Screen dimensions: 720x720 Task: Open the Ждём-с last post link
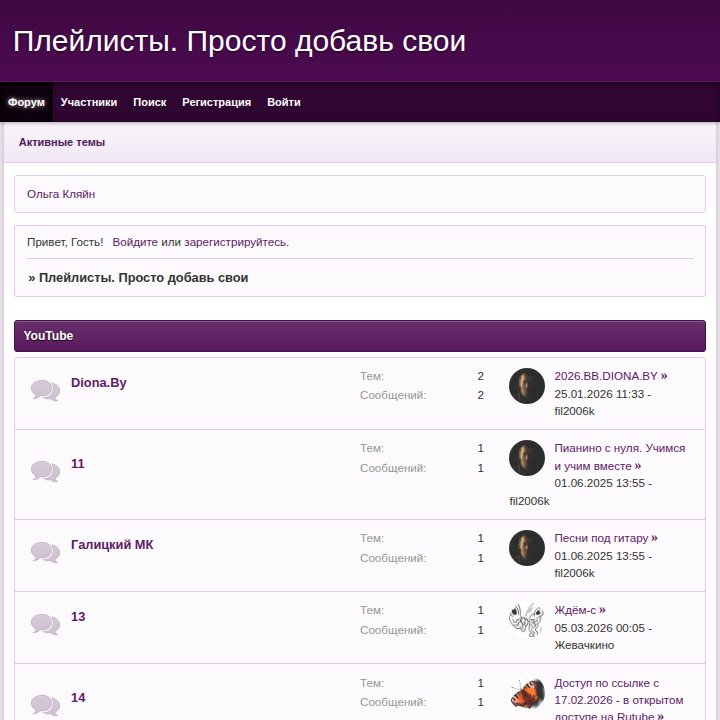click(x=580, y=610)
